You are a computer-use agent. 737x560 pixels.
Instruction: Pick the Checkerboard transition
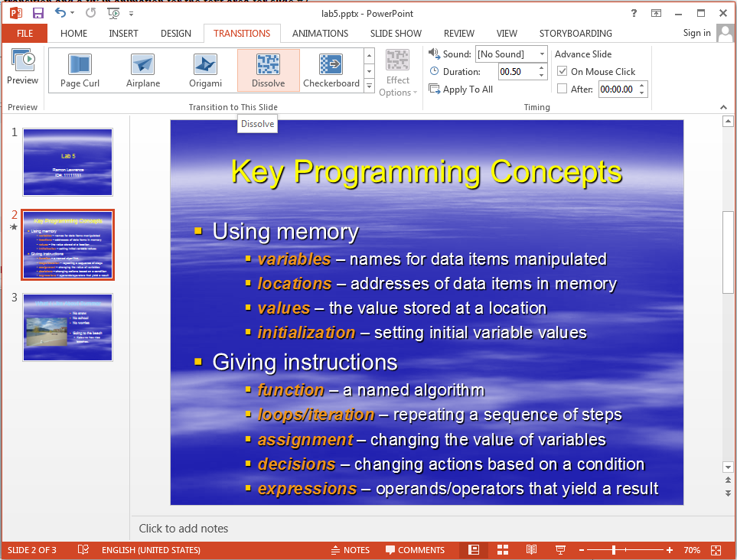click(331, 70)
